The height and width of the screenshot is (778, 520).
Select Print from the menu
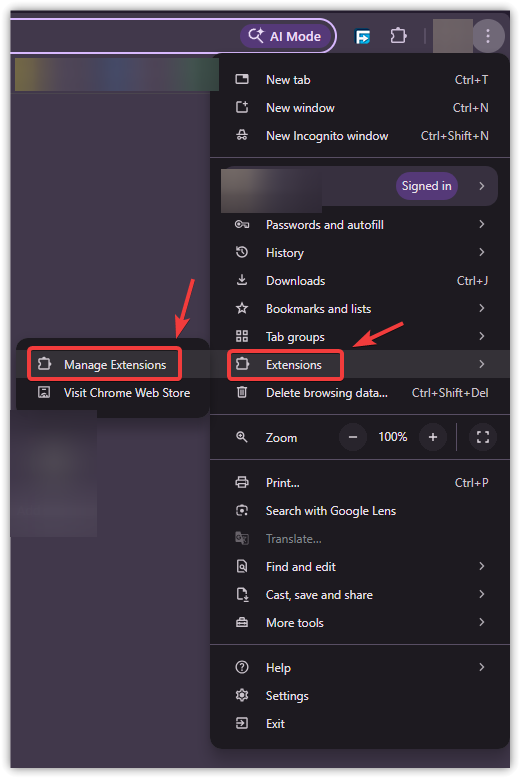click(x=360, y=483)
